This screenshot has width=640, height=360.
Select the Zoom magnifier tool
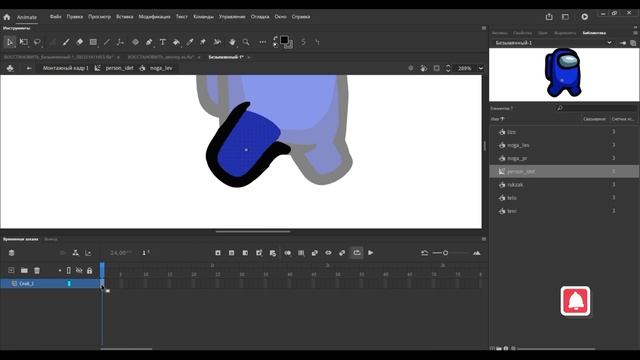[x=246, y=42]
